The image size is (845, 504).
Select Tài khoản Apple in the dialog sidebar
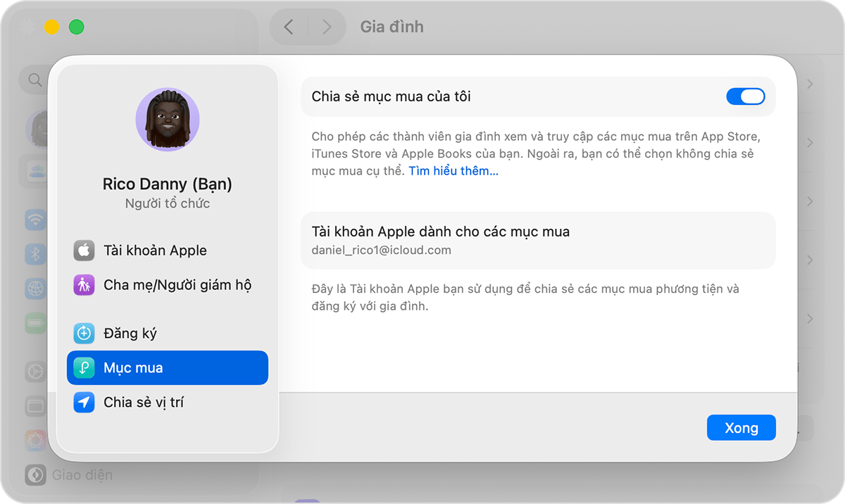(x=155, y=250)
